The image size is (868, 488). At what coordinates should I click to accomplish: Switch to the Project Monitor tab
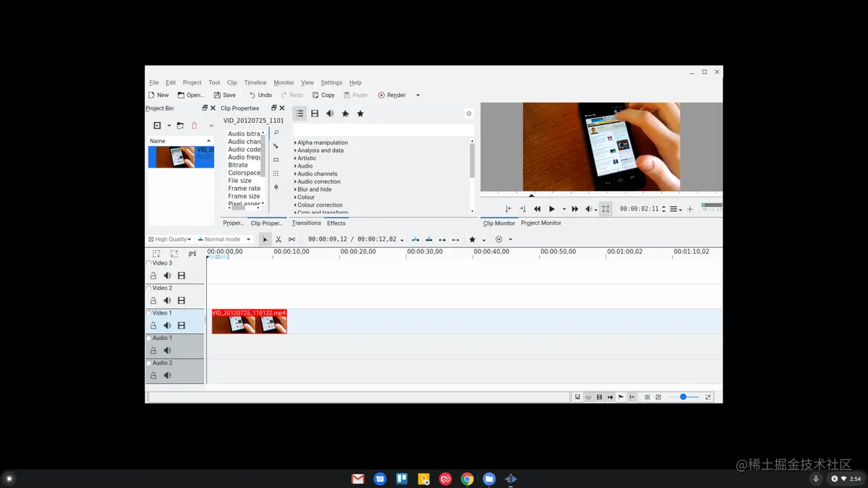click(541, 223)
